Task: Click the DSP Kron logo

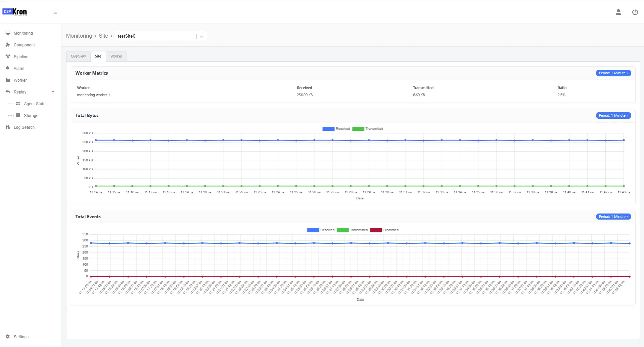Action: coord(15,12)
